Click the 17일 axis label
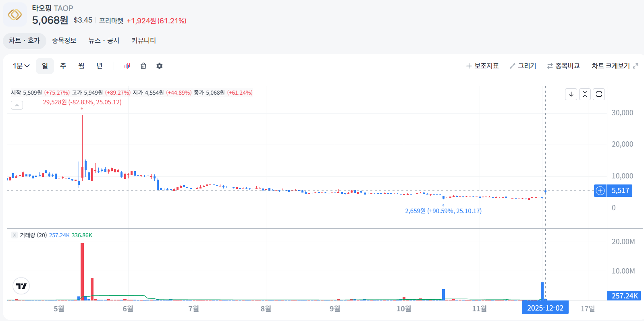The height and width of the screenshot is (321, 644). coord(588,309)
